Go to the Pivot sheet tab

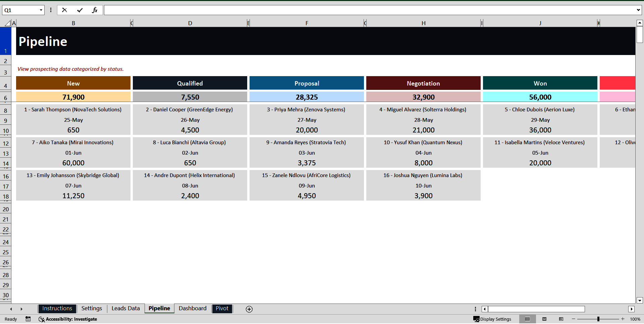(x=222, y=309)
